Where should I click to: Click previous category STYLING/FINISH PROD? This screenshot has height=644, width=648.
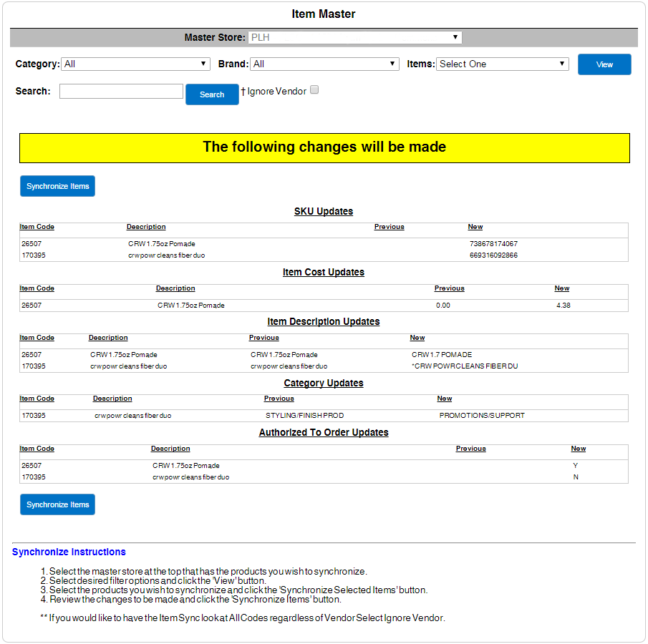(x=304, y=416)
